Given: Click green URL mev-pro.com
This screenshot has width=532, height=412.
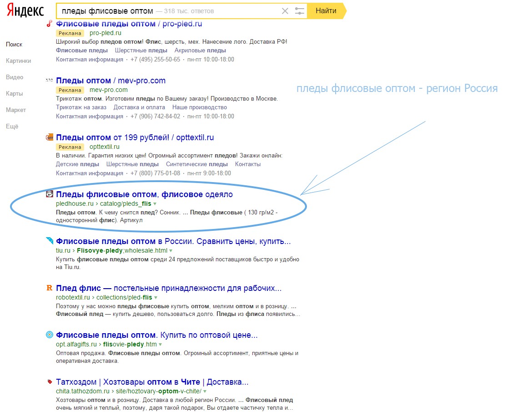Looking at the screenshot, I should tap(109, 90).
